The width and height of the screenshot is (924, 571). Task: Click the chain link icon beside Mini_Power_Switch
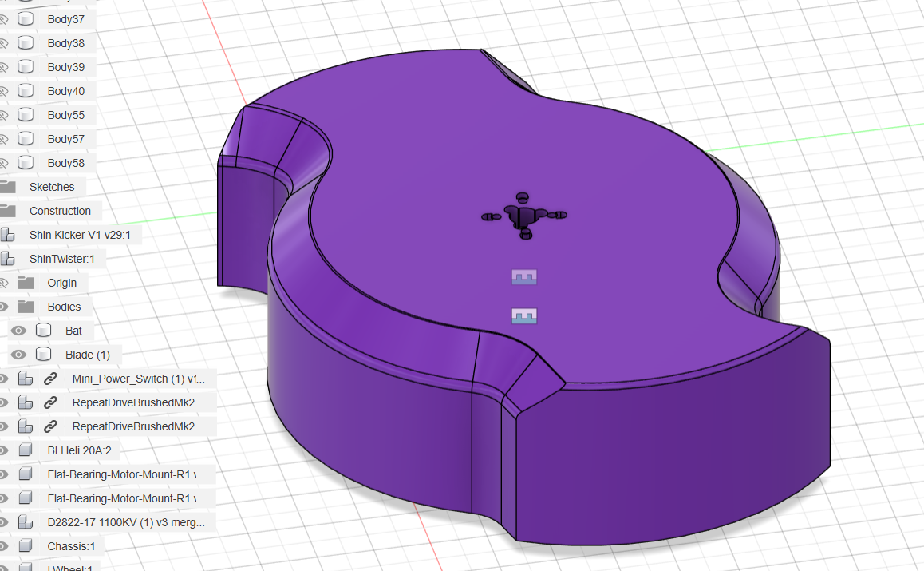point(51,379)
